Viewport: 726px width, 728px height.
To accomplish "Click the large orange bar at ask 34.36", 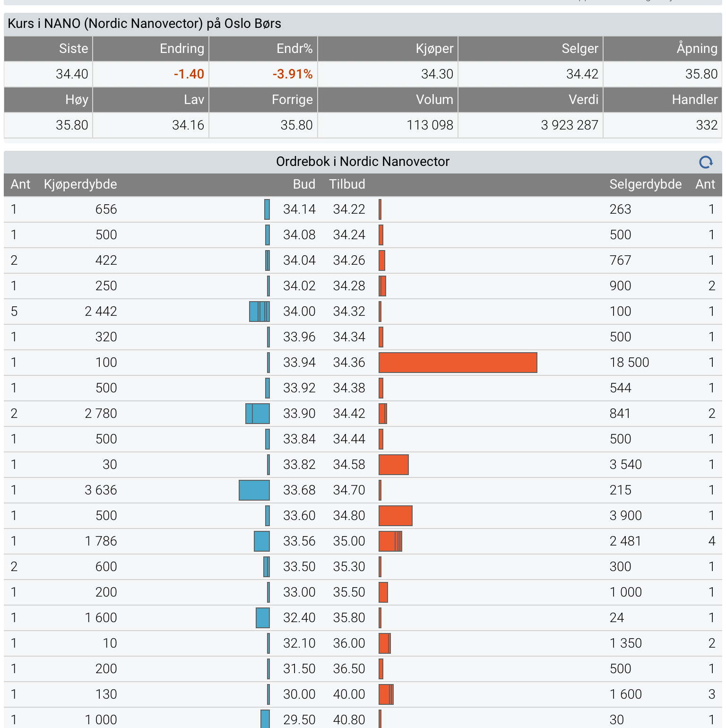I will 458,363.
